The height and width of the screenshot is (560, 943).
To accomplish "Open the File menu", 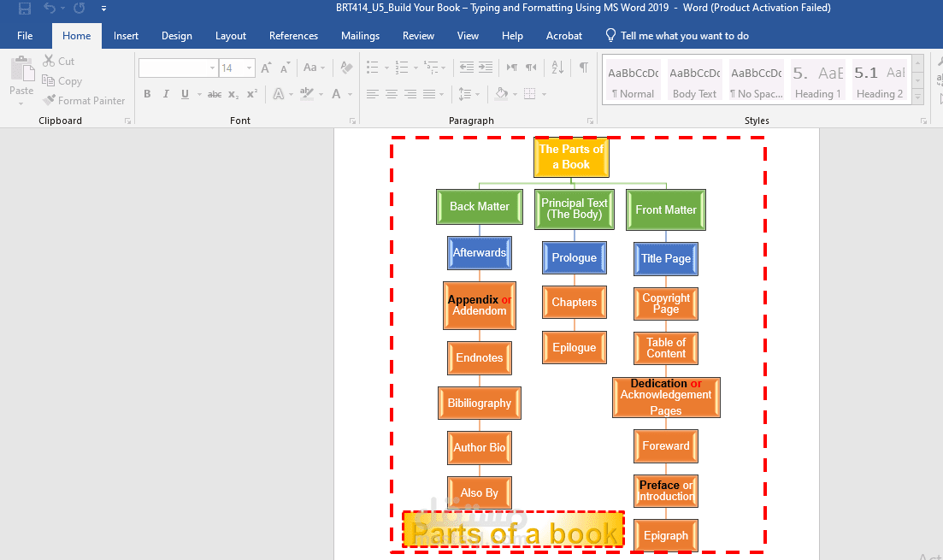I will [x=26, y=36].
